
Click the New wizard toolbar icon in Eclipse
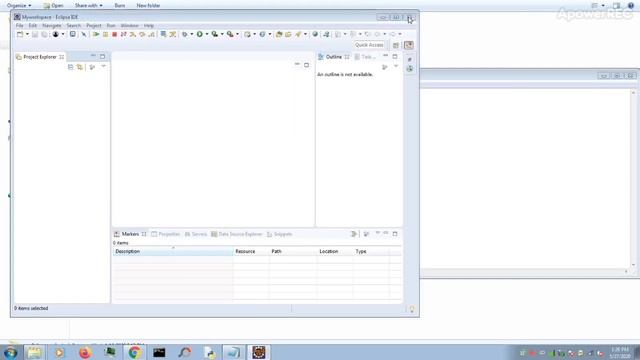20,34
